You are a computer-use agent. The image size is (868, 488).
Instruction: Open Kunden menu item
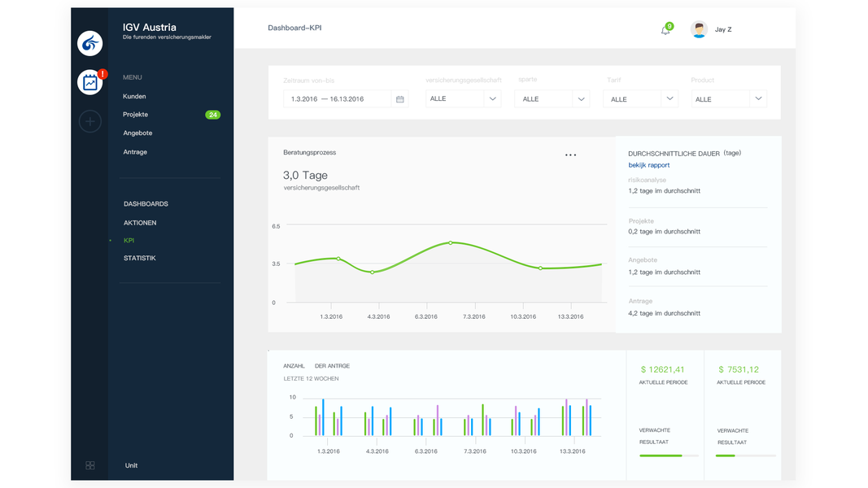(134, 96)
